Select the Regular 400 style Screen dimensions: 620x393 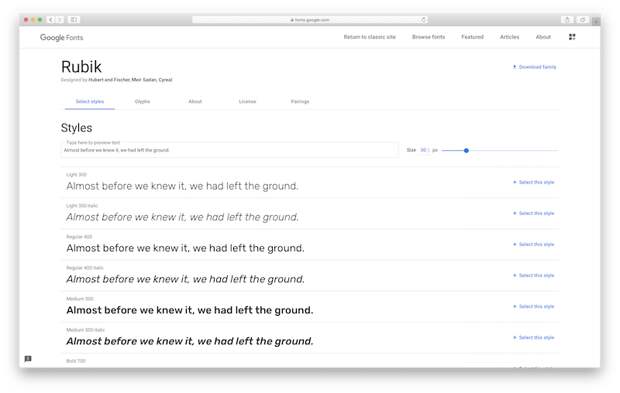pos(533,244)
